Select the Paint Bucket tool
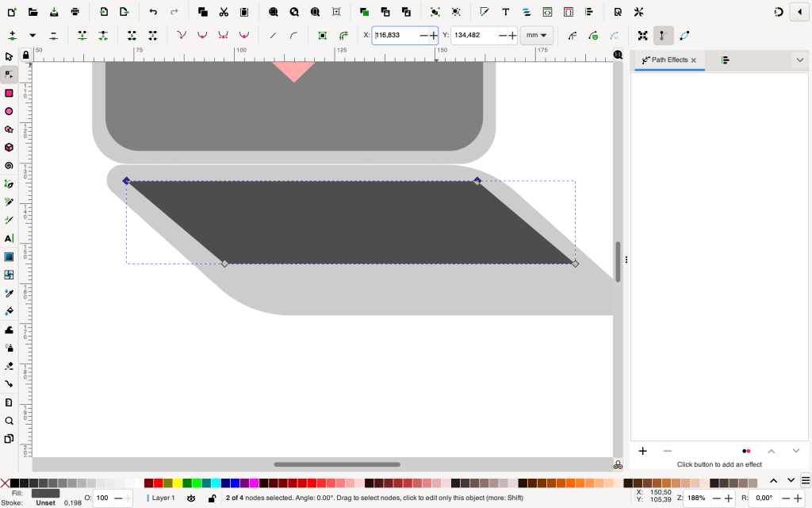The image size is (812, 508). click(9, 311)
